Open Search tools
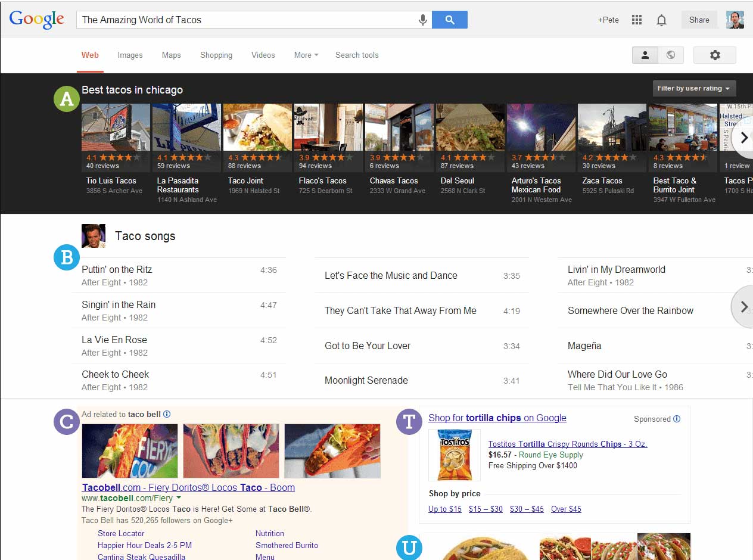Viewport: 753px width, 560px height. tap(357, 55)
